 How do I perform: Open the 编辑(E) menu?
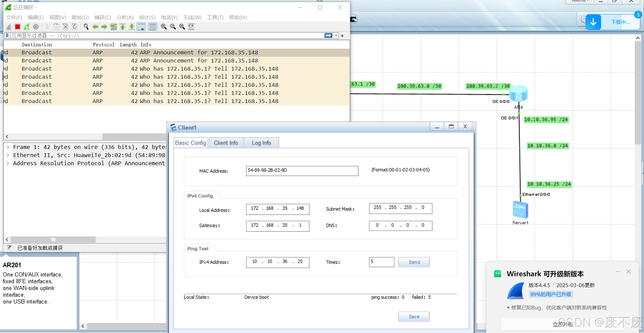coord(36,18)
